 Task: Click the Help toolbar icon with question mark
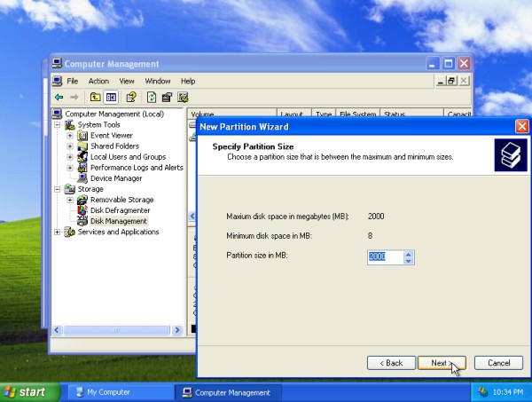(131, 98)
